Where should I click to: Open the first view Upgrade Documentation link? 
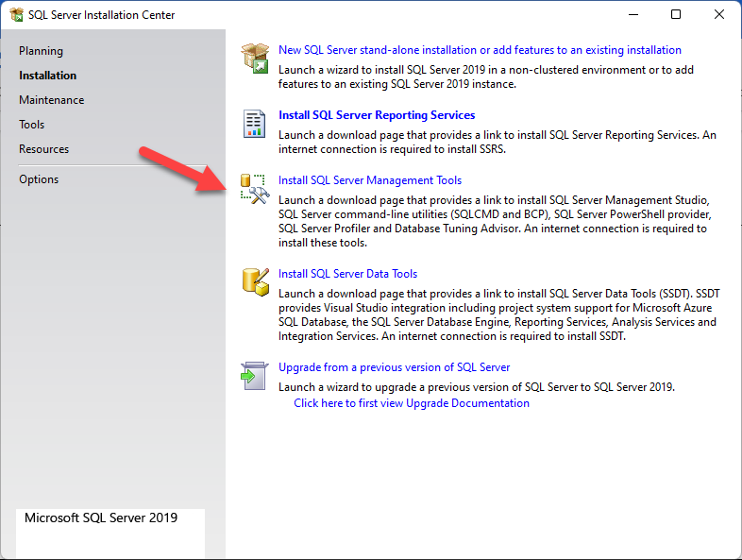click(x=412, y=403)
